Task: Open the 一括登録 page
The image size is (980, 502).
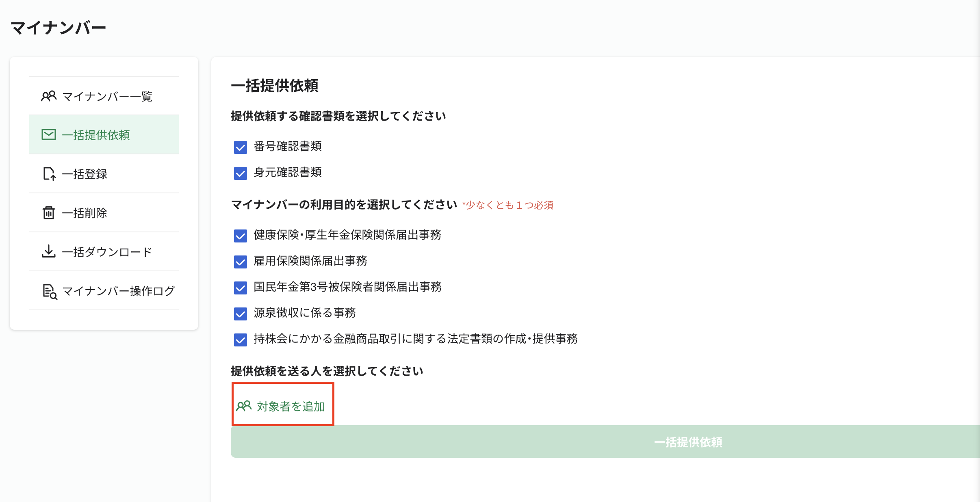Action: [x=85, y=174]
